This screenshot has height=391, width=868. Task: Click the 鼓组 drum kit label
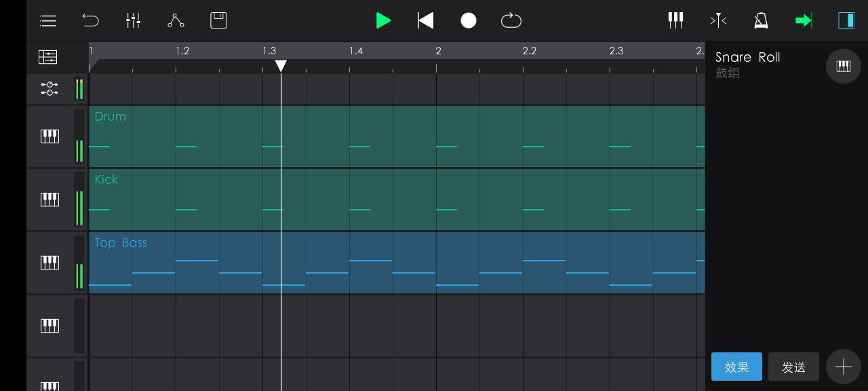(x=728, y=73)
